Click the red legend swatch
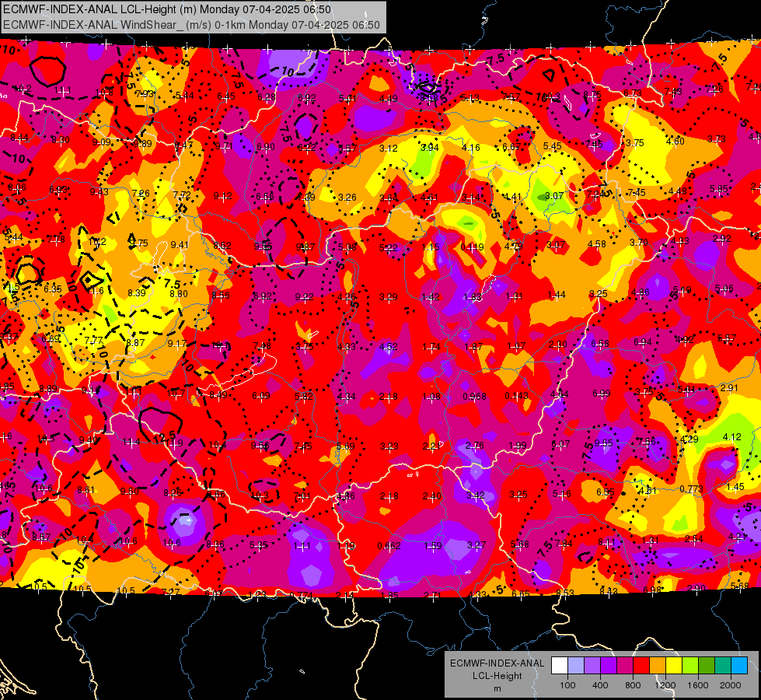The image size is (761, 700). pyautogui.click(x=641, y=666)
